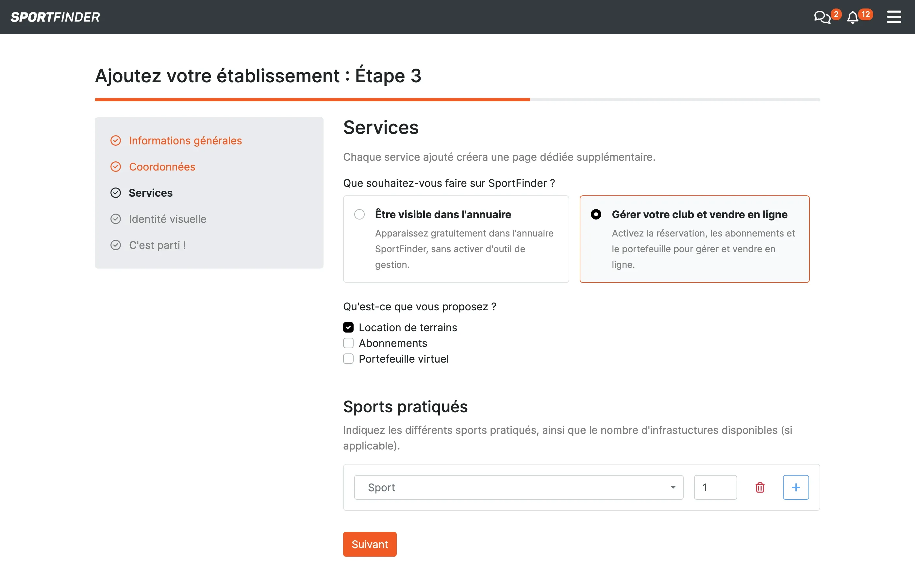Click the notification badge showing 12

[865, 14]
